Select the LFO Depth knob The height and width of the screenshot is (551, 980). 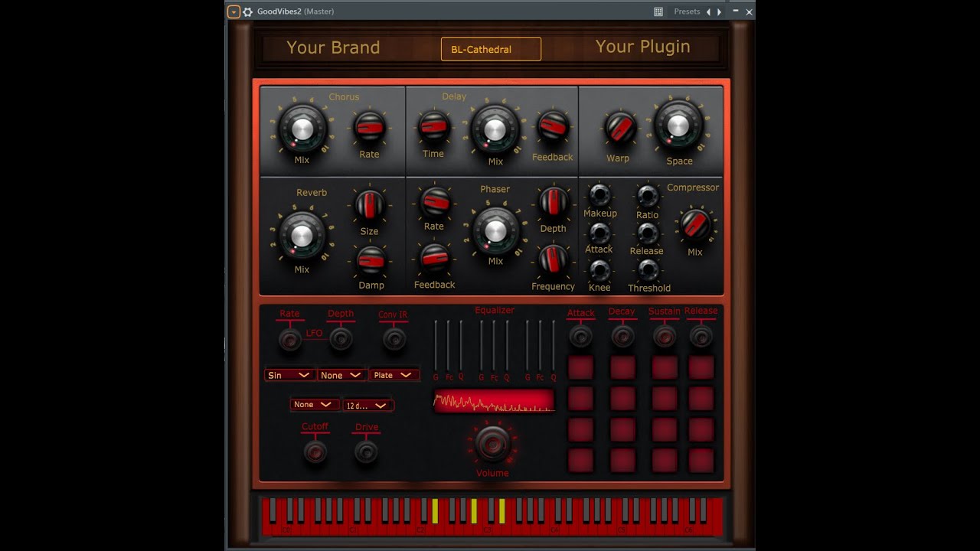[341, 338]
